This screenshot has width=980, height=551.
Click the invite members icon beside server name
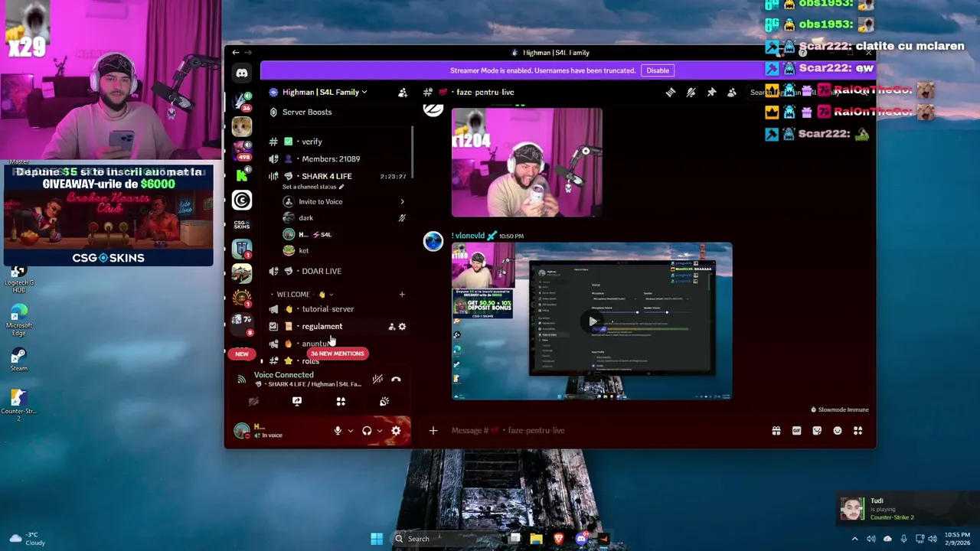(x=403, y=93)
